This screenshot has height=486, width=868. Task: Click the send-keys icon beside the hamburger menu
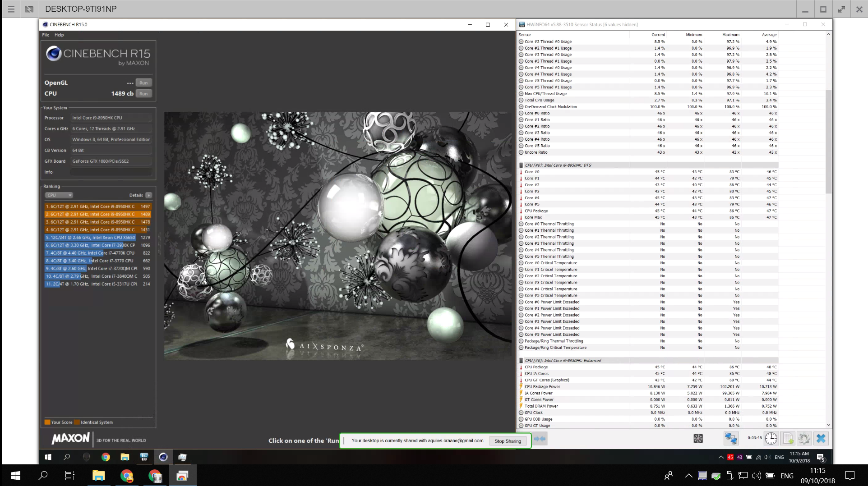[29, 9]
